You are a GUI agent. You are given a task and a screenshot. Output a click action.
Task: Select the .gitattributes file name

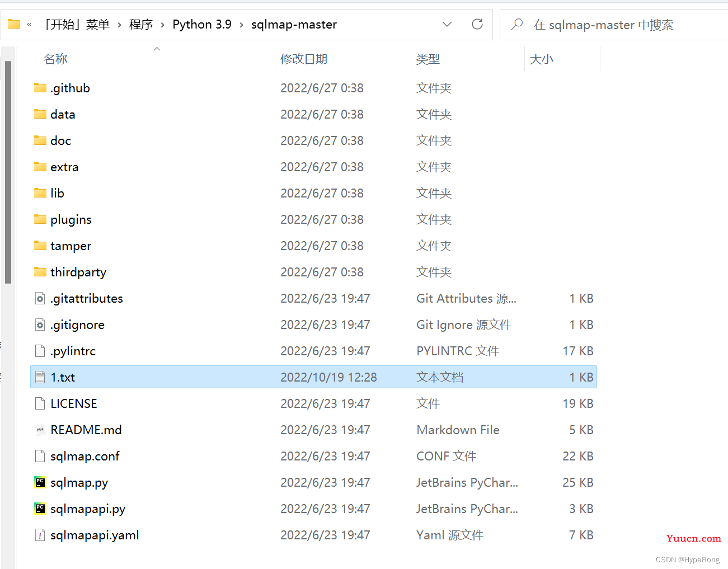[x=87, y=298]
